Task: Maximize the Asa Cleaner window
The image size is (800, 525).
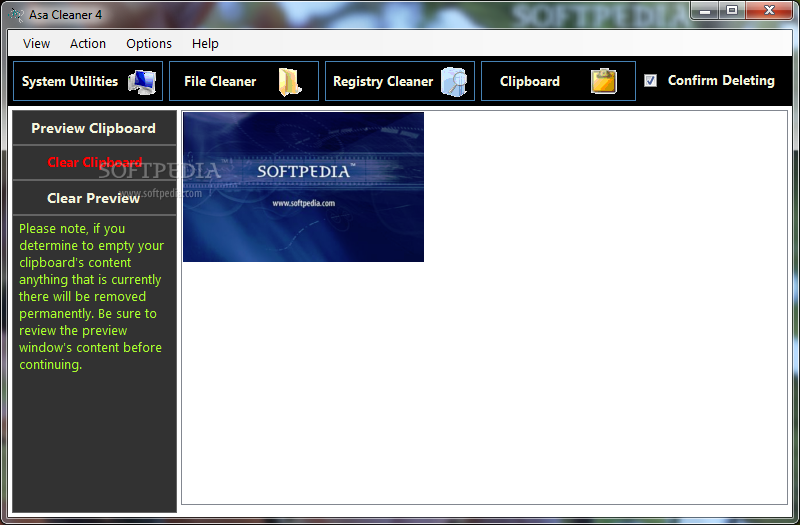Action: point(732,11)
